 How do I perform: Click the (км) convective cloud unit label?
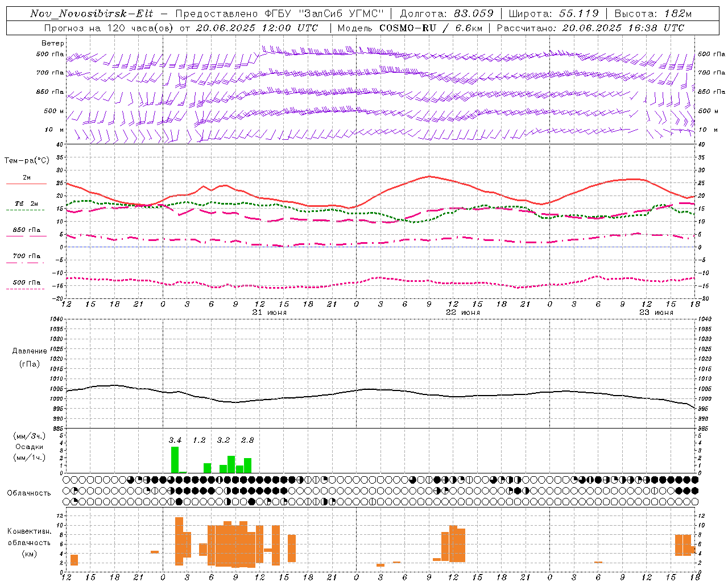pos(29,553)
